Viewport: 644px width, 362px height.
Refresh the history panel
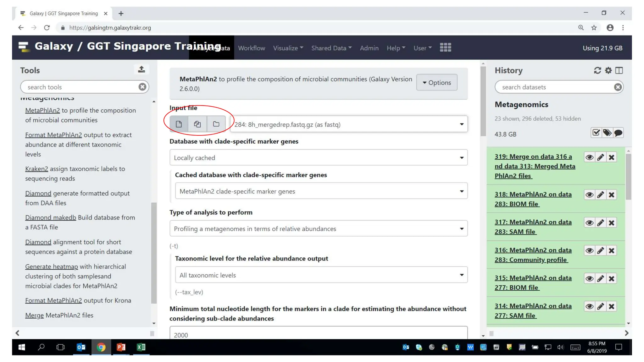point(597,70)
